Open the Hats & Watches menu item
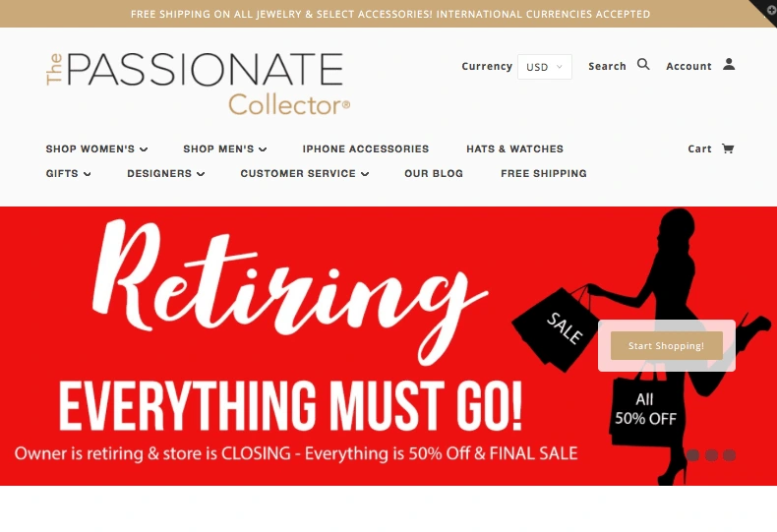The width and height of the screenshot is (777, 532). coord(514,148)
